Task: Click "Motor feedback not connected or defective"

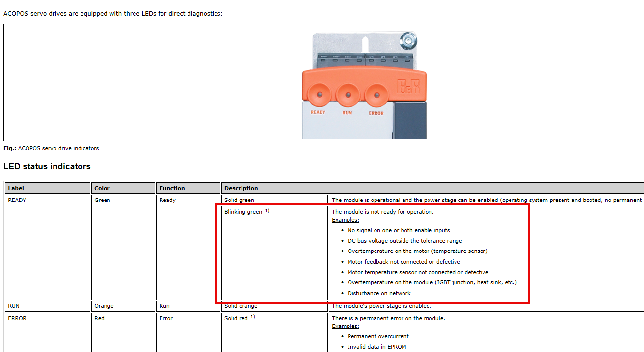Action: tap(404, 262)
